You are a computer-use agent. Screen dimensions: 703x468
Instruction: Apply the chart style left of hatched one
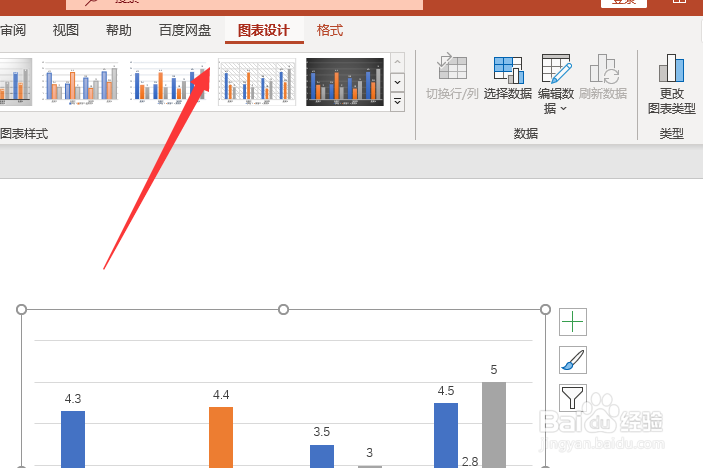[x=169, y=82]
